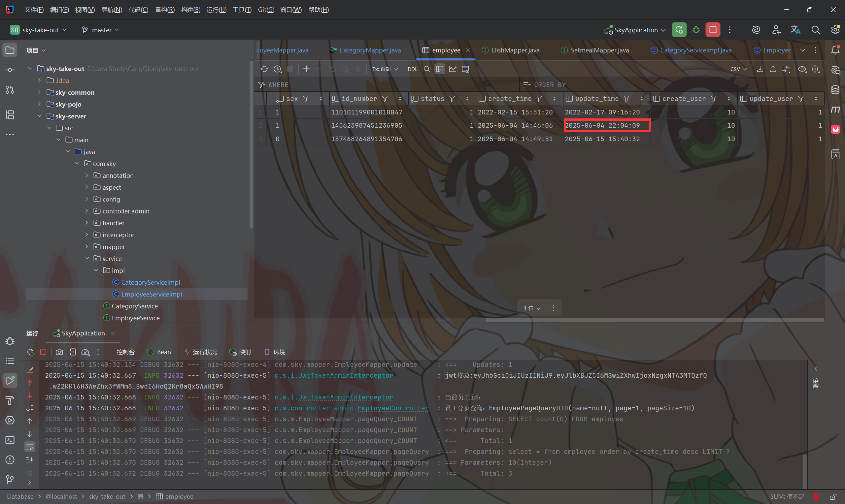This screenshot has height=504, width=845.
Task: Clear the console output
Action: (x=30, y=370)
